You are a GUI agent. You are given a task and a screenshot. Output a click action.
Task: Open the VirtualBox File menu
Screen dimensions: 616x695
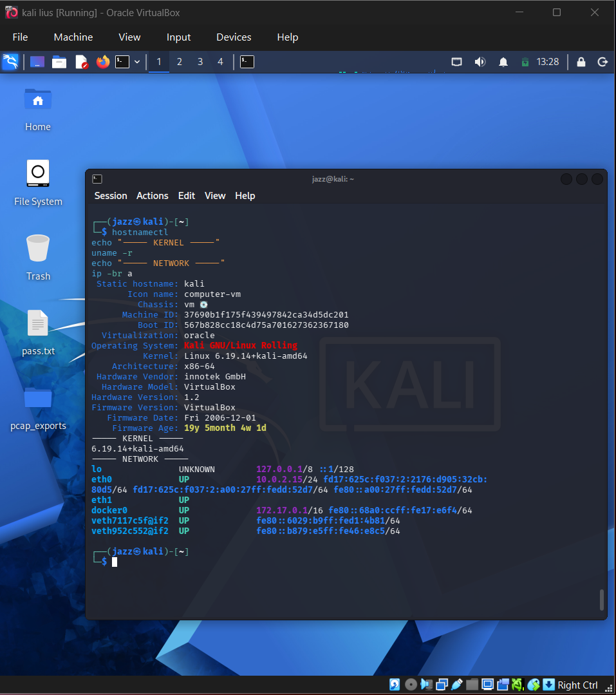coord(20,37)
